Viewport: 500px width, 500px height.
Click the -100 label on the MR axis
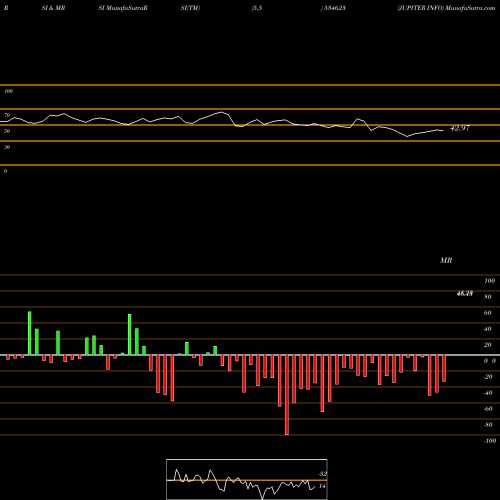pyautogui.click(x=490, y=441)
